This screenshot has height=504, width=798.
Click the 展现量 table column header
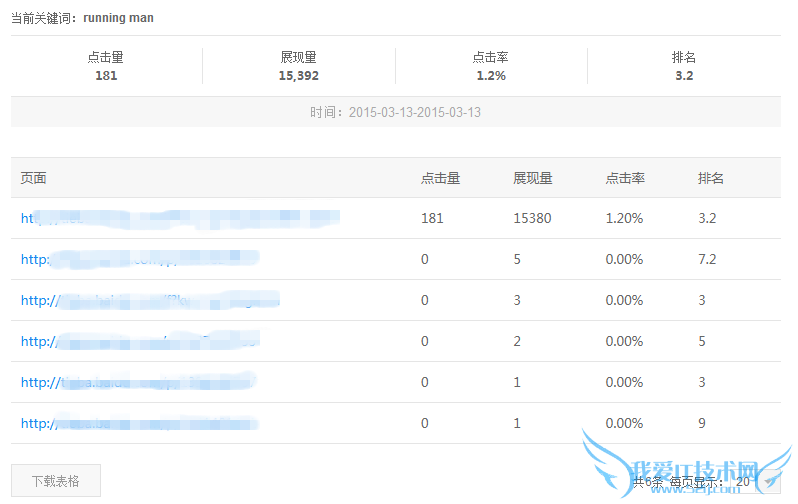(x=533, y=178)
